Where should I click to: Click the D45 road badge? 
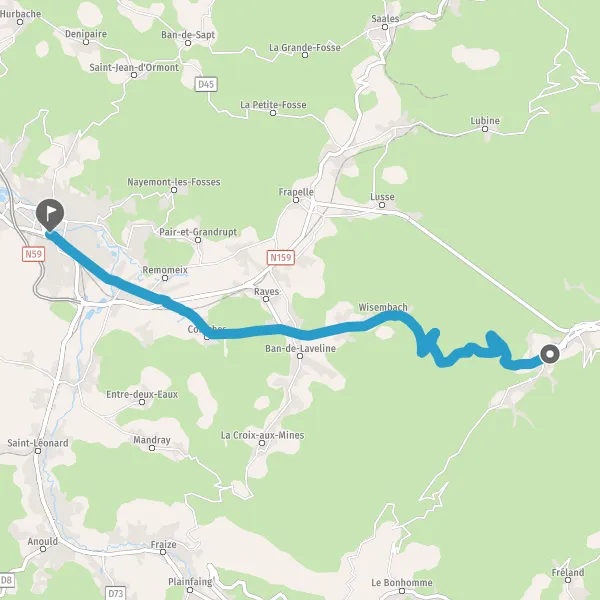[x=206, y=84]
